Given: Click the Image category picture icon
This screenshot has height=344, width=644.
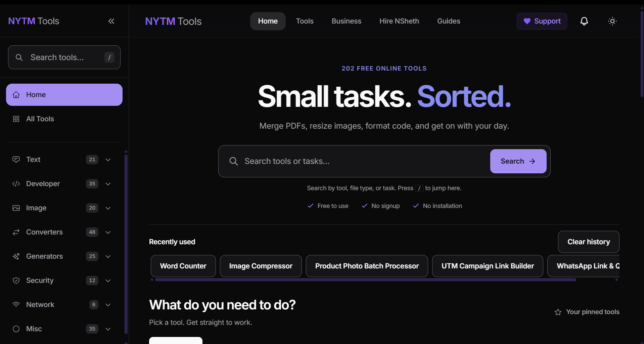Looking at the screenshot, I should pyautogui.click(x=16, y=208).
